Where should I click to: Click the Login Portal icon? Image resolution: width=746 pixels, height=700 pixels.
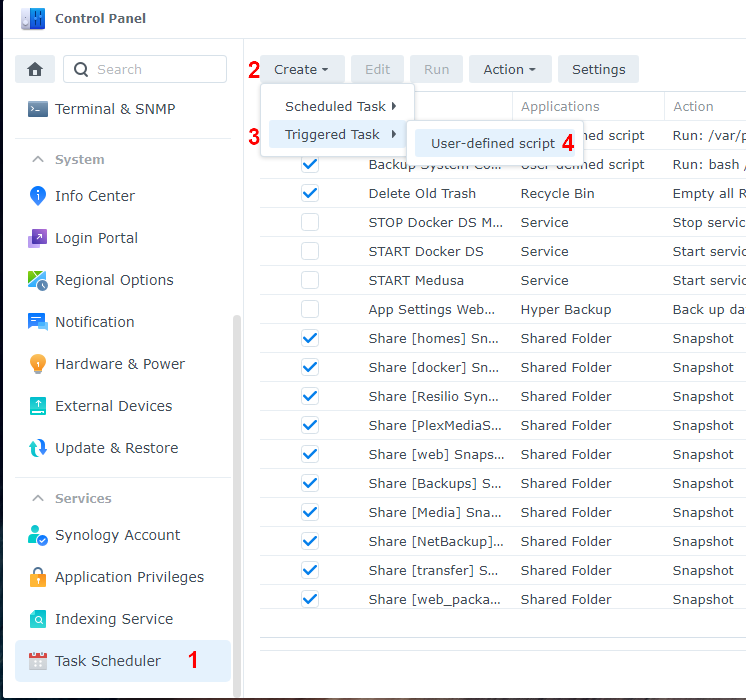point(38,238)
